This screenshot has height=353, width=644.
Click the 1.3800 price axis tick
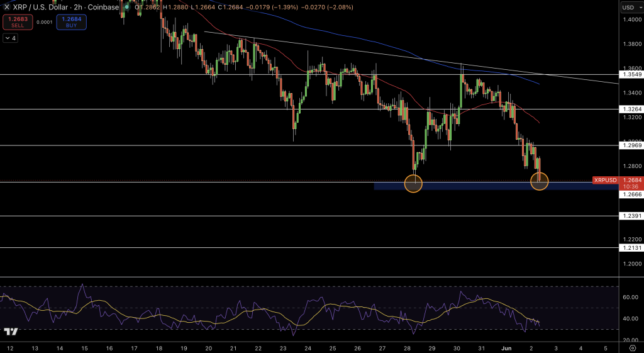click(632, 44)
